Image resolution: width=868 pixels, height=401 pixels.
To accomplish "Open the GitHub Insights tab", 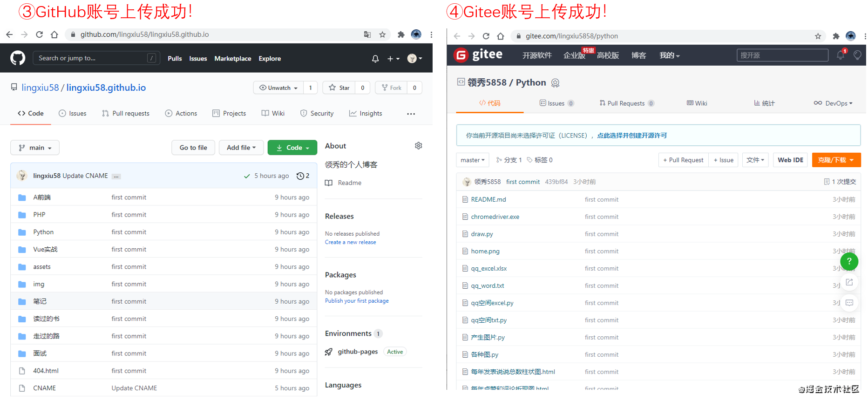I will (x=366, y=113).
